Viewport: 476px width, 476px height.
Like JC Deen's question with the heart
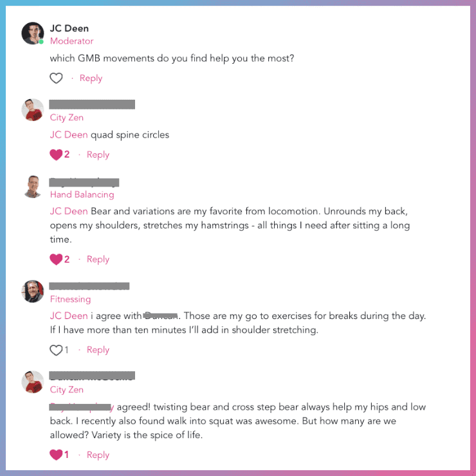[57, 78]
